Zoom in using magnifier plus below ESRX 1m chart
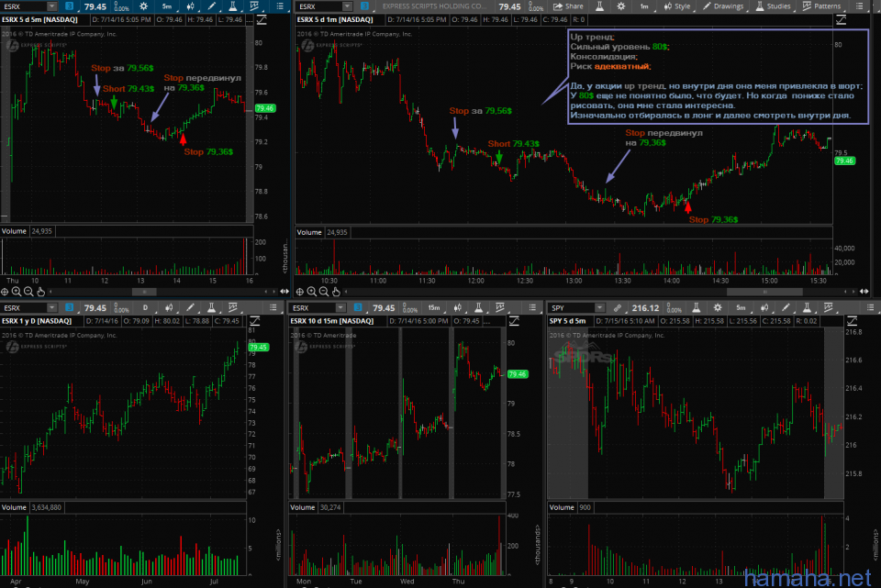Image resolution: width=881 pixels, height=588 pixels. coord(312,292)
